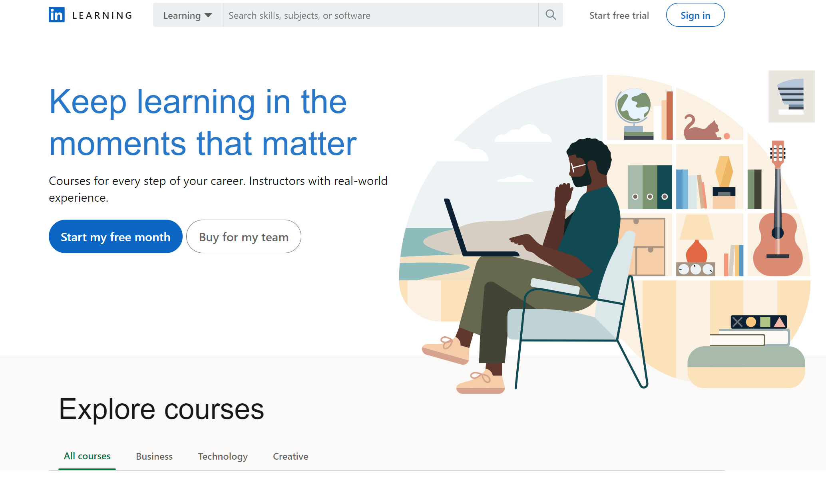
Task: Select the All courses tab
Action: [87, 456]
